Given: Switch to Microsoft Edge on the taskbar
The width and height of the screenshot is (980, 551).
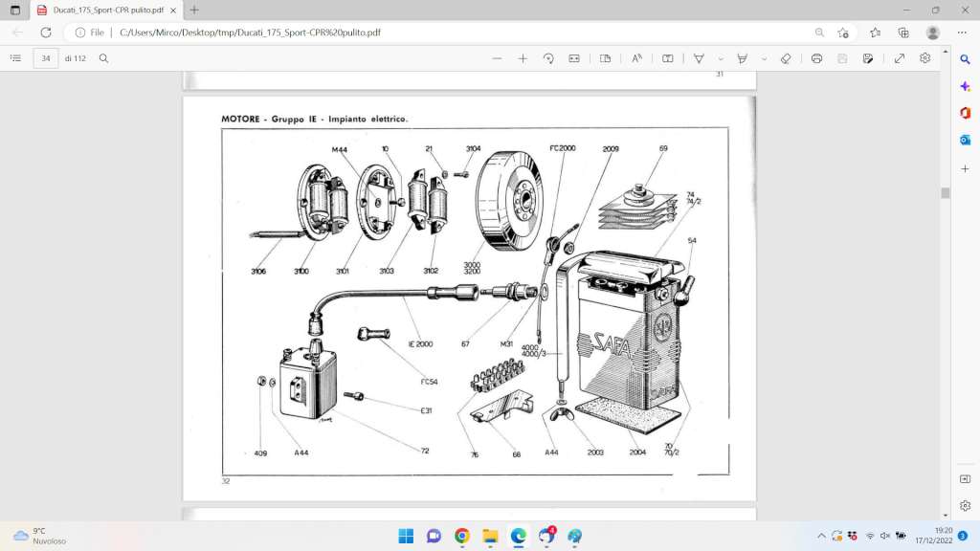Looking at the screenshot, I should click(x=518, y=536).
